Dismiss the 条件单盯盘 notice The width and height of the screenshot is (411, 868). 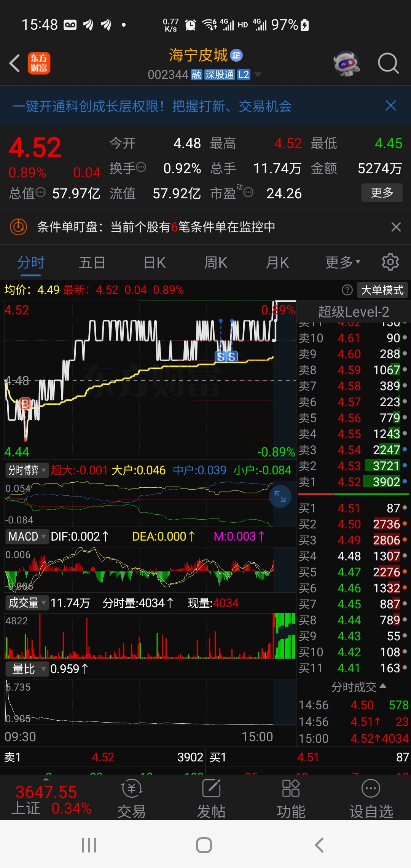[x=396, y=227]
